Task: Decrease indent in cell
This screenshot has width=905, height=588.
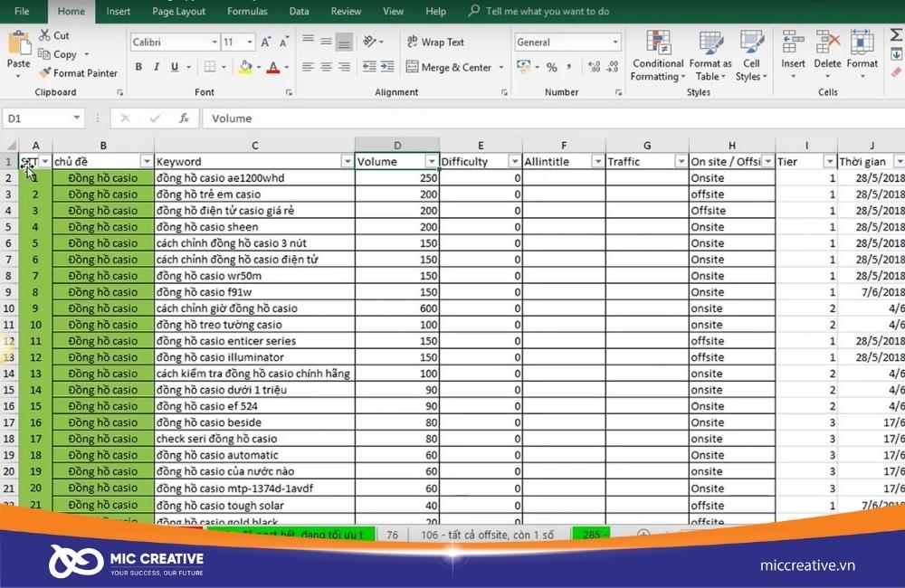Action: (369, 67)
